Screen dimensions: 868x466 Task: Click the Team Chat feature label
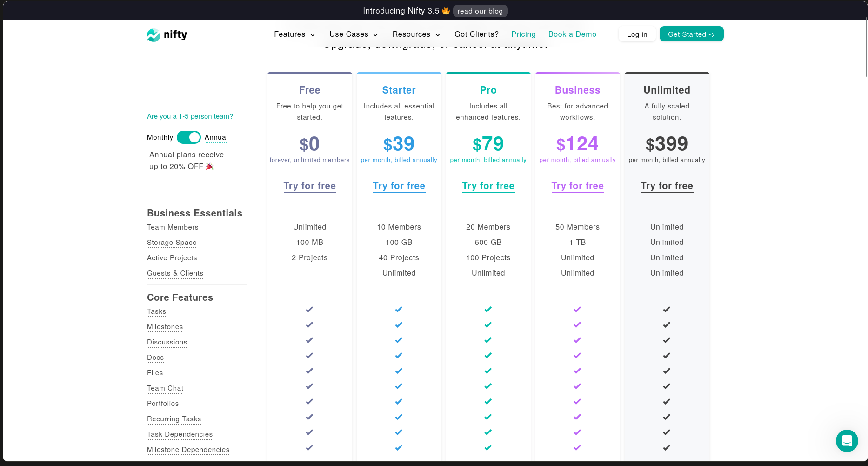(165, 388)
